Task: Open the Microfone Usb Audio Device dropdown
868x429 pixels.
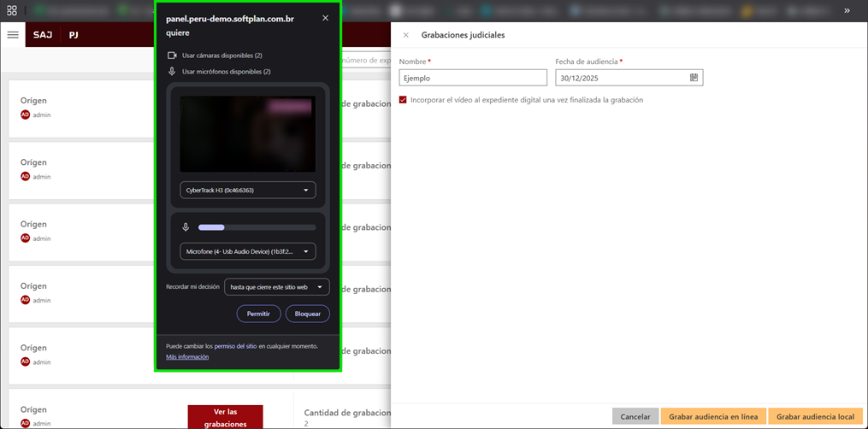Action: click(247, 252)
